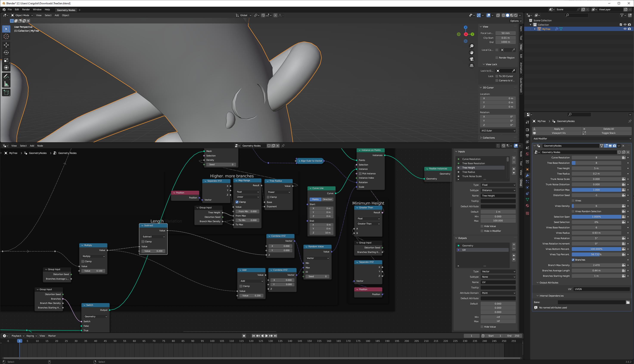
Task: Toggle Clamp in the Map Range node
Action: [237, 202]
